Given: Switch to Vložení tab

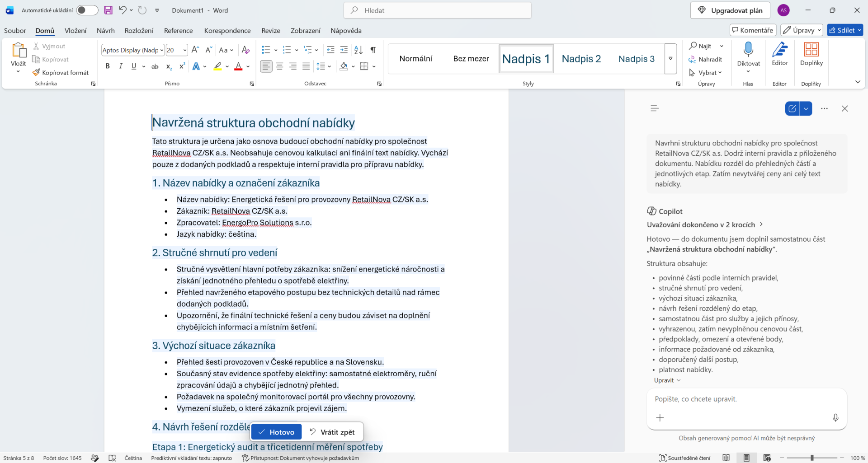Looking at the screenshot, I should click(75, 31).
